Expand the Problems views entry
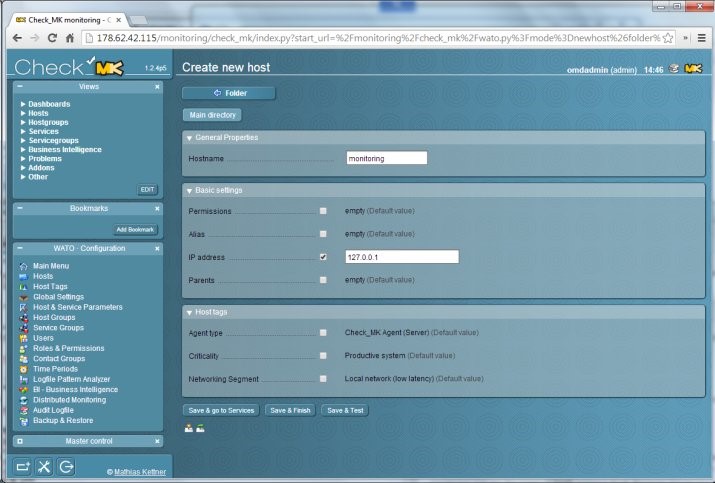The image size is (715, 483). [44, 158]
